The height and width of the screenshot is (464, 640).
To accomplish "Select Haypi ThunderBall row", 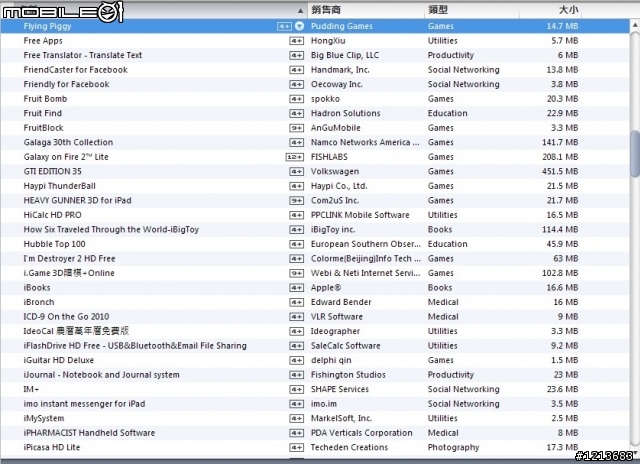I will pyautogui.click(x=315, y=186).
